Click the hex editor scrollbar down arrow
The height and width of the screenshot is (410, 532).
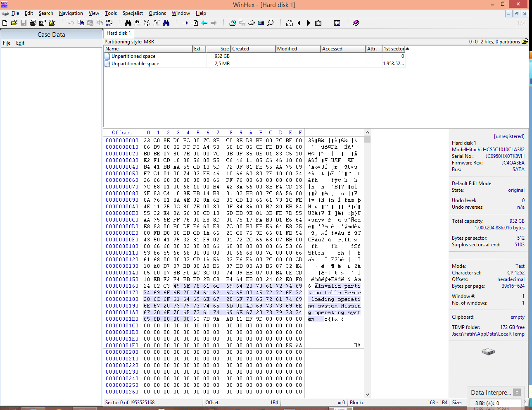click(x=367, y=395)
